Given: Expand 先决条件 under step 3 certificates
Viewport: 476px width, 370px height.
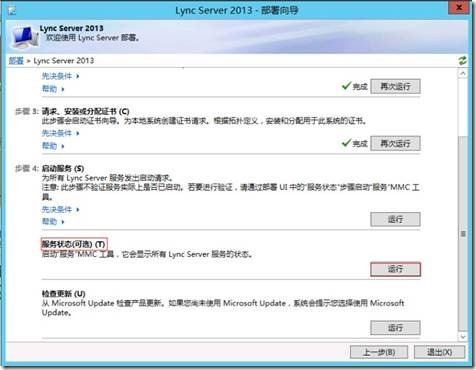Looking at the screenshot, I should 60,133.
